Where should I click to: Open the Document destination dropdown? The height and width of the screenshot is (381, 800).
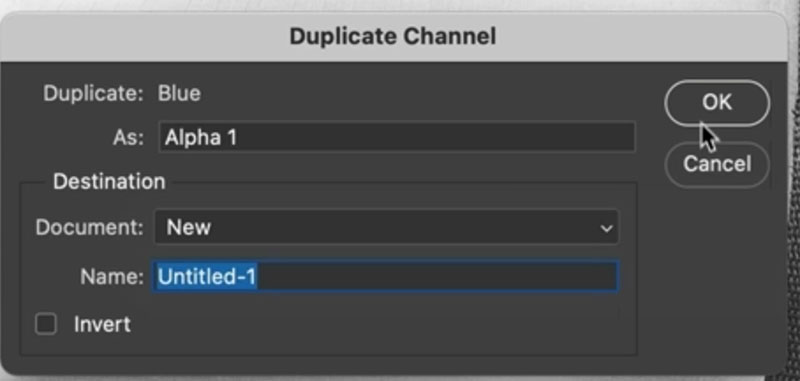click(387, 227)
